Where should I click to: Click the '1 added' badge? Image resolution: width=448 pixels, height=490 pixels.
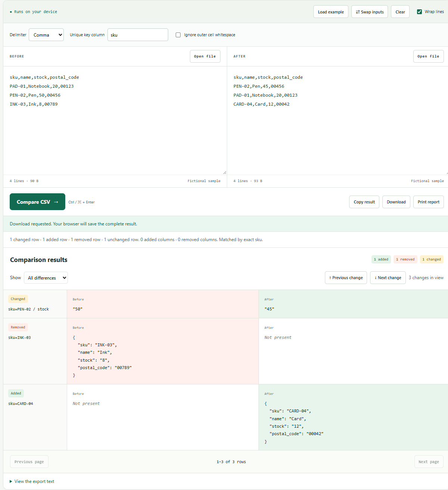pyautogui.click(x=381, y=259)
